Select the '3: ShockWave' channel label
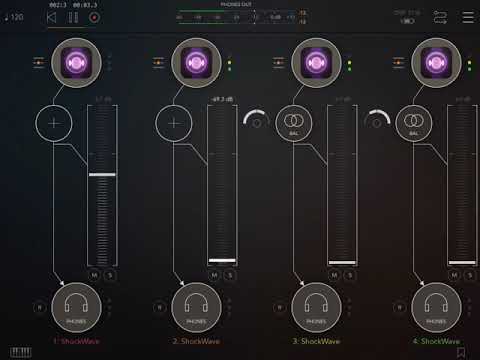480x360 pixels. coord(316,341)
